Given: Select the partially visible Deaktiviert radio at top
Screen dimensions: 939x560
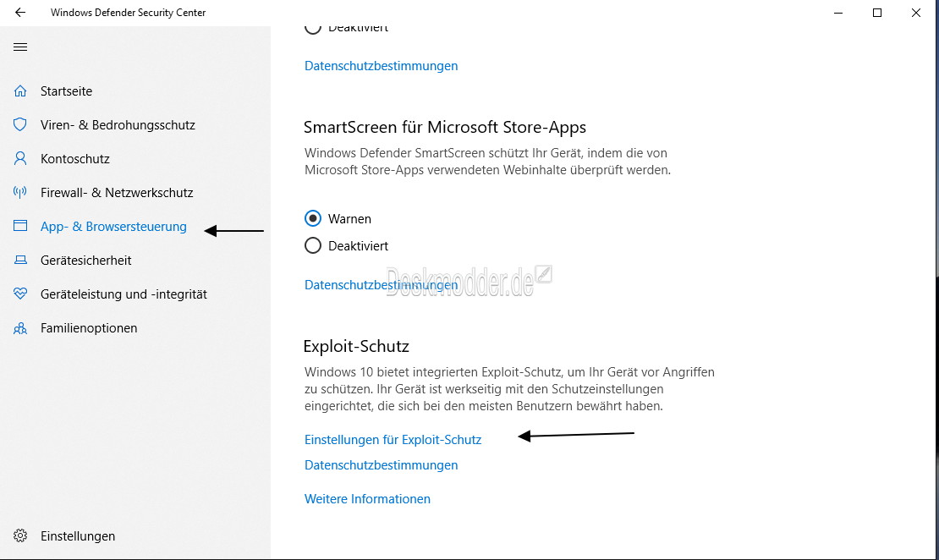Looking at the screenshot, I should pyautogui.click(x=313, y=28).
